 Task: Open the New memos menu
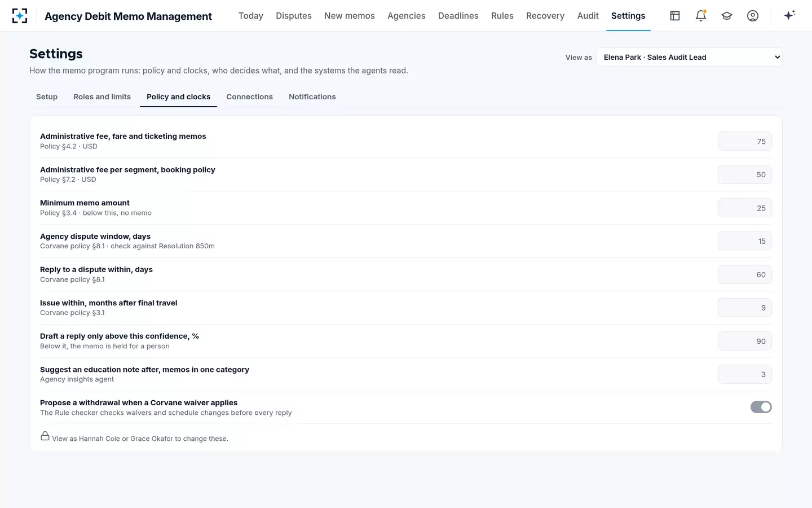tap(350, 16)
